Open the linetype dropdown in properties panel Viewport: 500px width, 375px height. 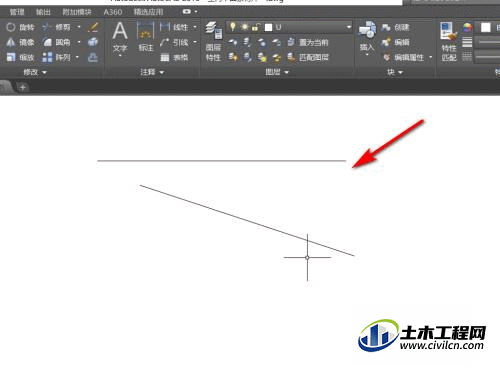(x=488, y=57)
